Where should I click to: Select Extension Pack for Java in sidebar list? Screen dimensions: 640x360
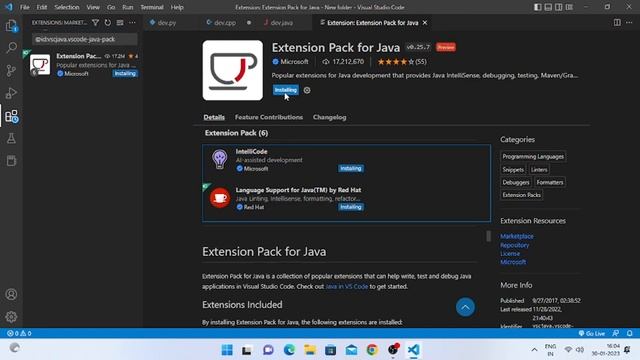83,65
